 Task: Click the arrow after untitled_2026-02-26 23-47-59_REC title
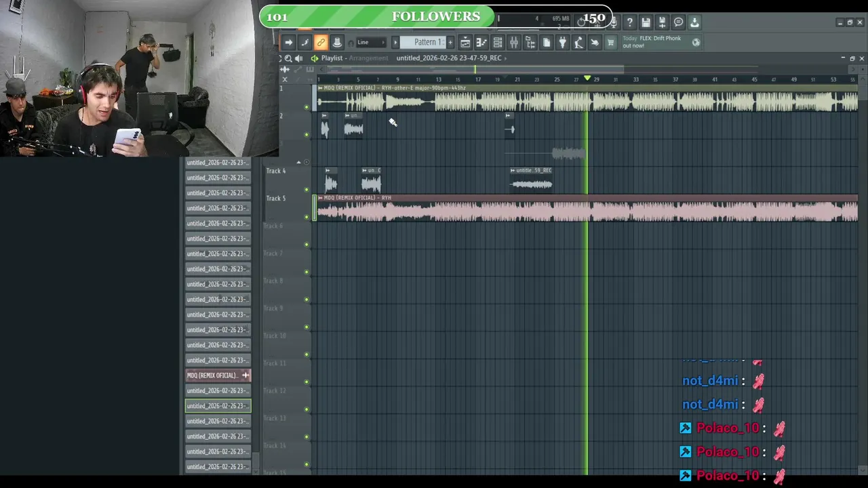click(507, 58)
